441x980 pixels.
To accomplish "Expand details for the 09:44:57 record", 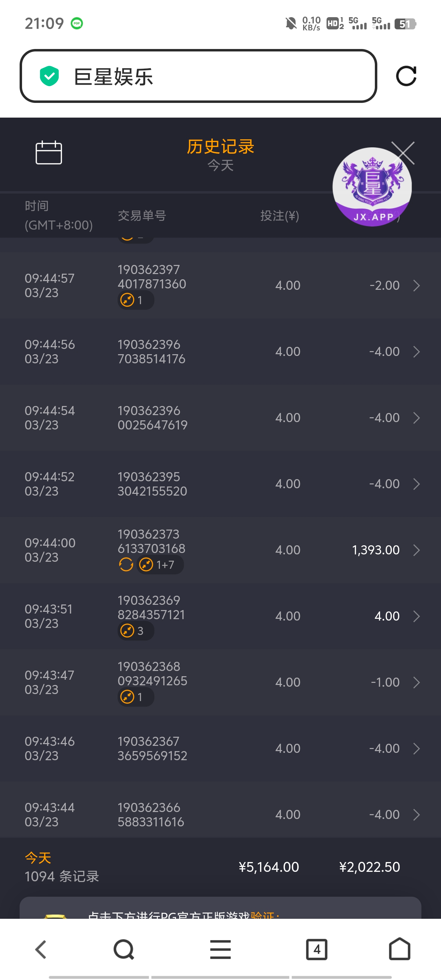I will (x=416, y=285).
